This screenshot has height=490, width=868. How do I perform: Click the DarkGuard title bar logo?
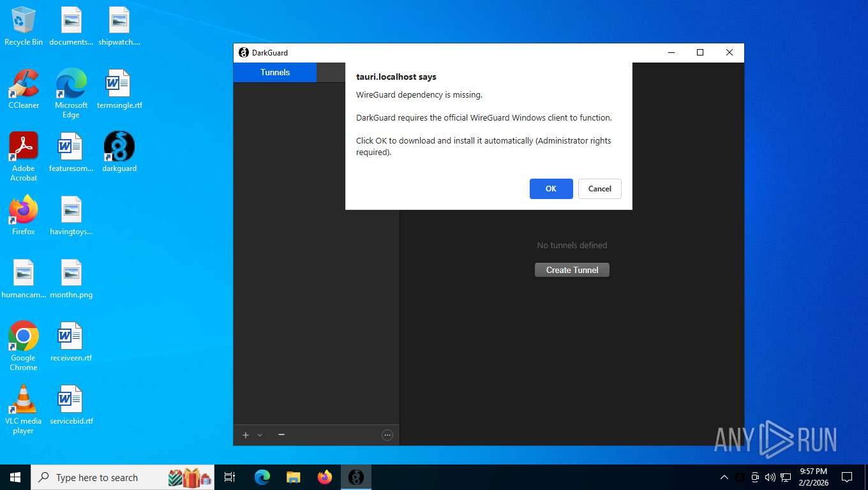243,52
